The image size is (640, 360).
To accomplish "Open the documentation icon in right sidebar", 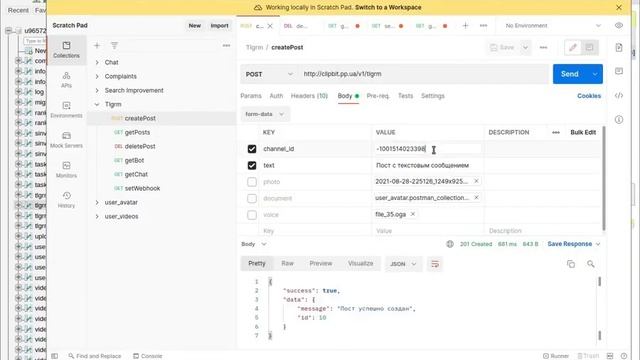I will 619,47.
